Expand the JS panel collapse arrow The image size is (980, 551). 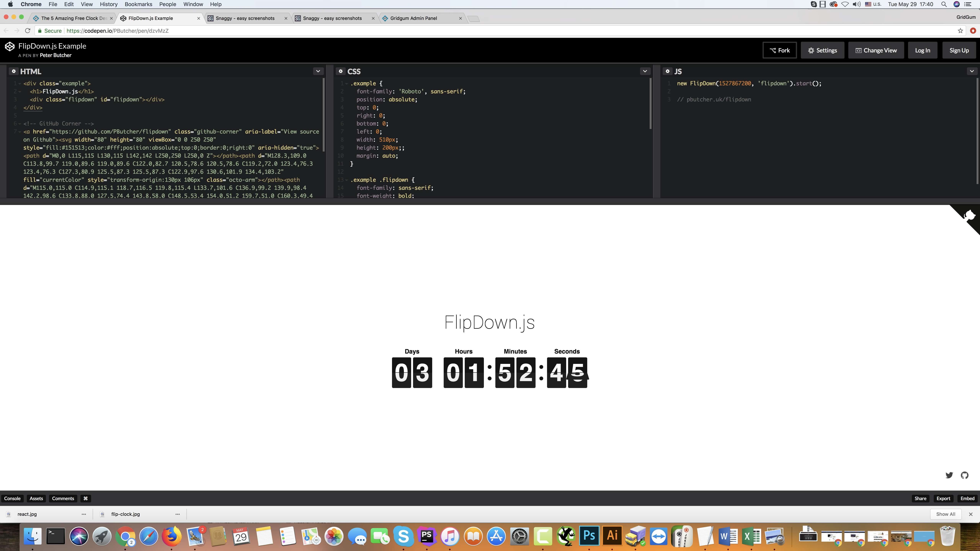click(x=971, y=71)
